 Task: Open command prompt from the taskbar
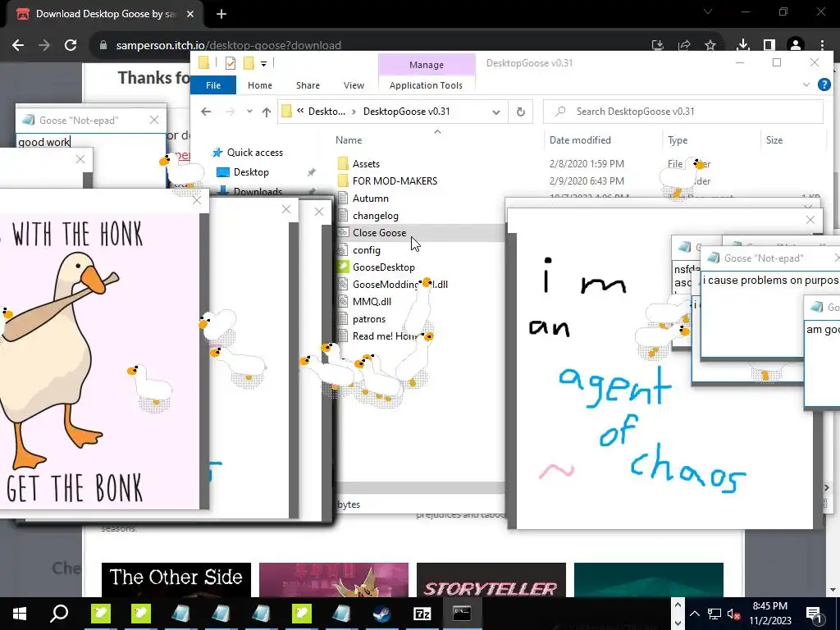(462, 614)
